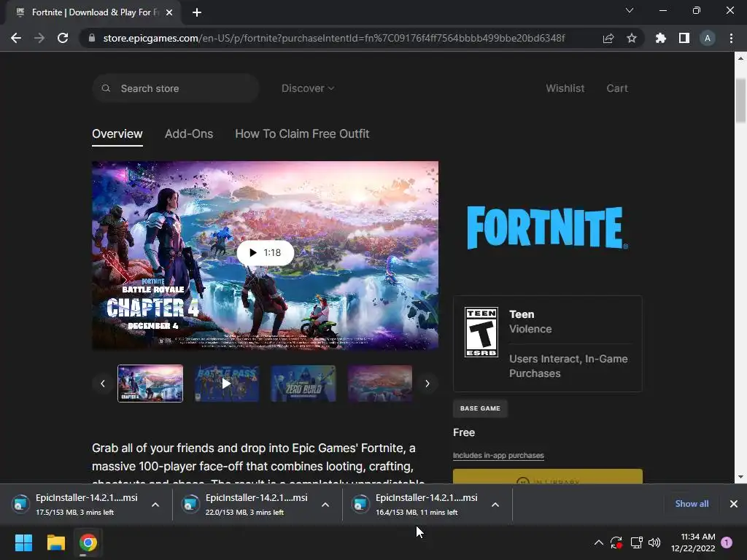Open a new browser tab
Image resolution: width=747 pixels, height=560 pixels.
197,12
